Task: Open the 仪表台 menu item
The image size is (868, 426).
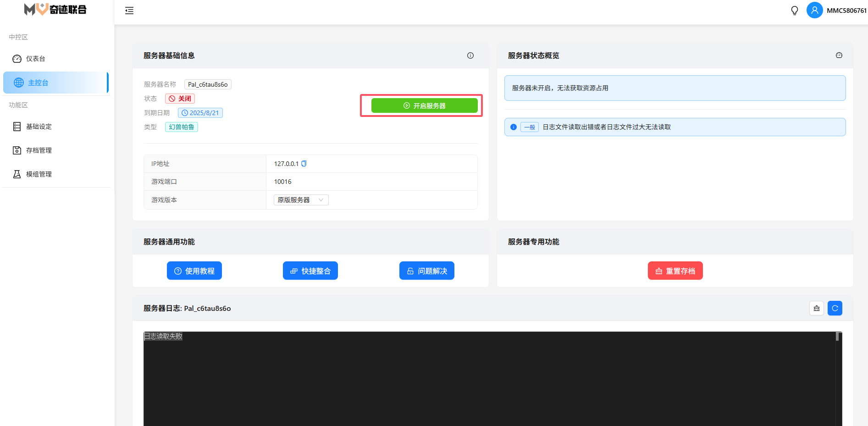Action: click(x=36, y=59)
